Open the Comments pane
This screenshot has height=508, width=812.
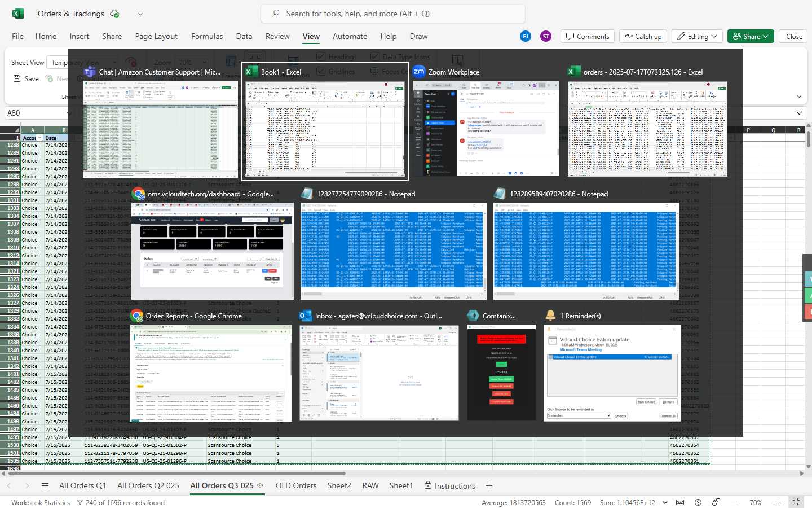[x=588, y=36]
